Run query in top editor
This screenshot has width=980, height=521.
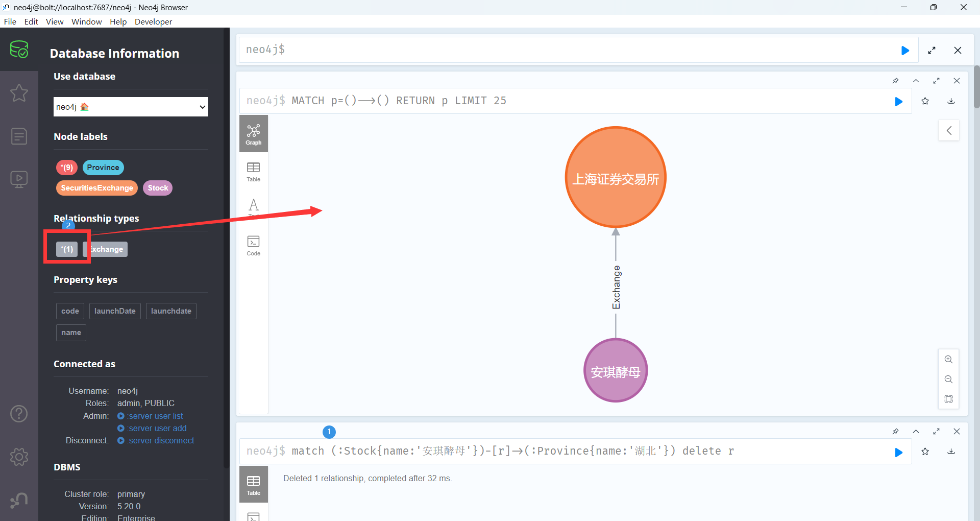pyautogui.click(x=905, y=50)
